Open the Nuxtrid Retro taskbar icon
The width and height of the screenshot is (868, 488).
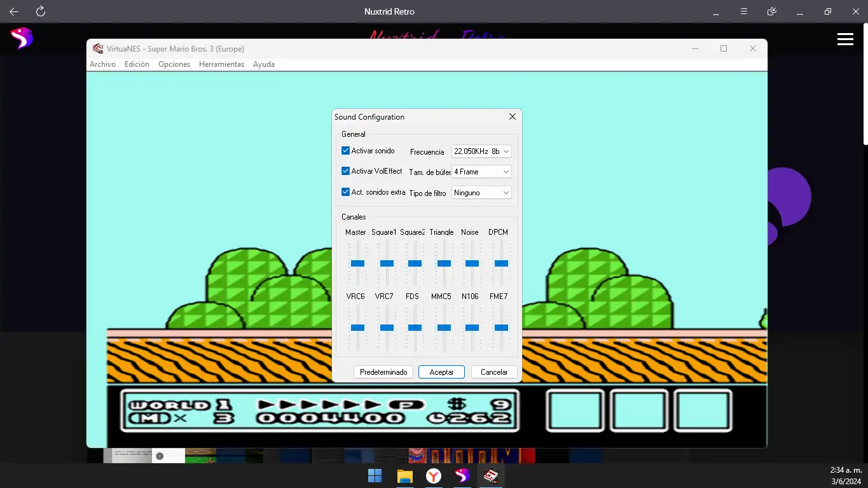(x=462, y=475)
